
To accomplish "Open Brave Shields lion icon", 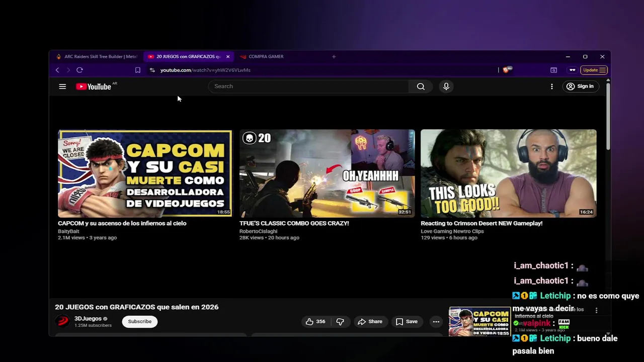I will click(x=507, y=70).
